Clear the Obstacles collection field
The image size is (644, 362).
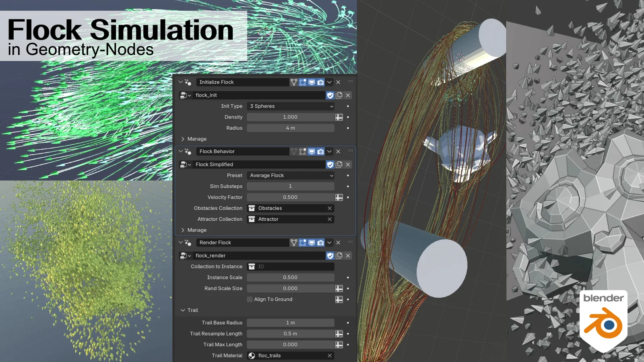[x=330, y=208]
